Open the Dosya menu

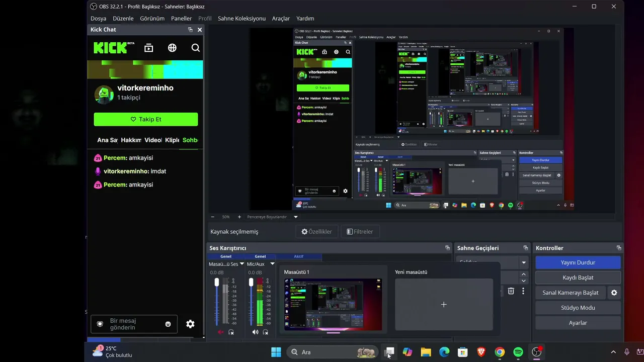coord(98,19)
